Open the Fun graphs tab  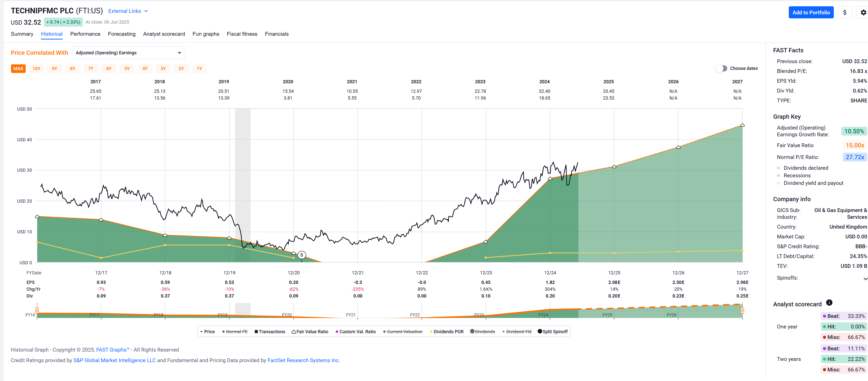pyautogui.click(x=206, y=34)
